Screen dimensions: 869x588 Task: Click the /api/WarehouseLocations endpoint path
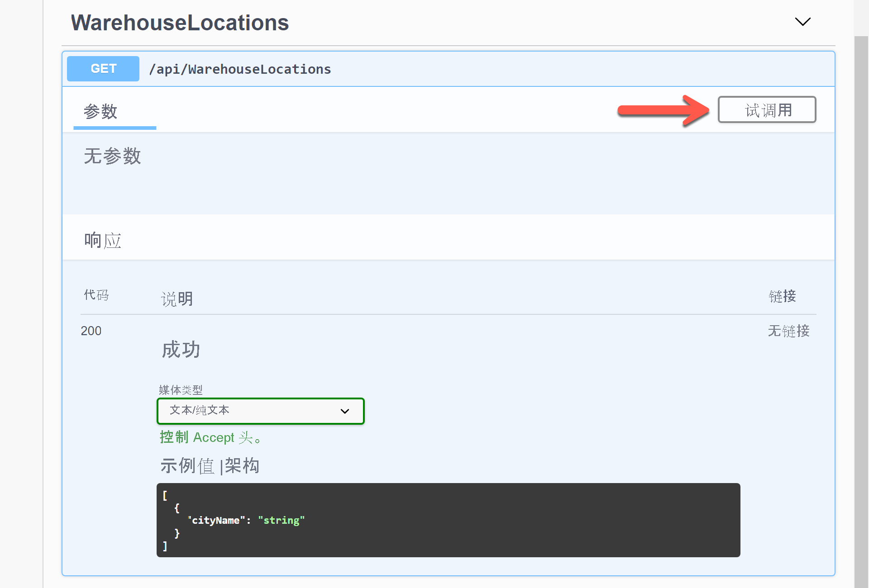[x=240, y=69]
